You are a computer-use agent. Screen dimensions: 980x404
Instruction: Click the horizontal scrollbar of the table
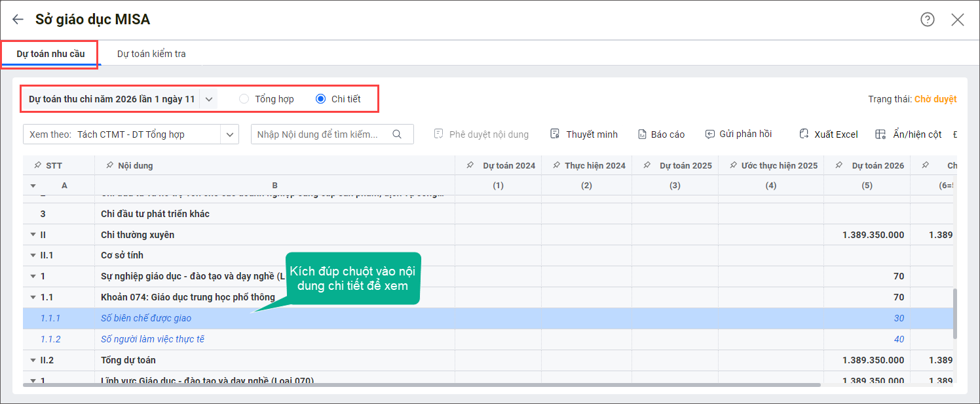pyautogui.click(x=419, y=385)
